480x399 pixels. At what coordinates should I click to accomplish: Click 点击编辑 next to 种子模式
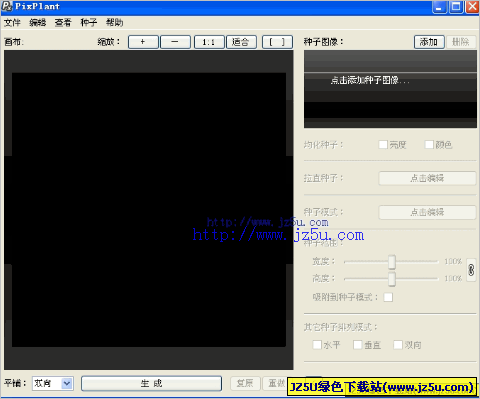(427, 212)
